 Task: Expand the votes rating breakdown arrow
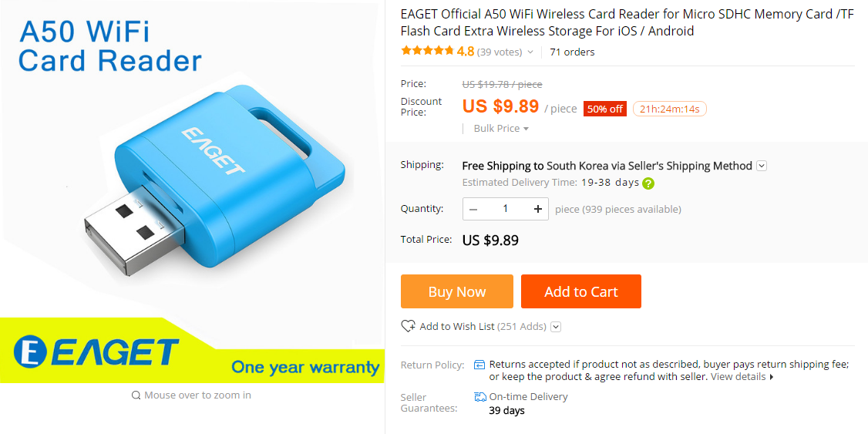530,52
